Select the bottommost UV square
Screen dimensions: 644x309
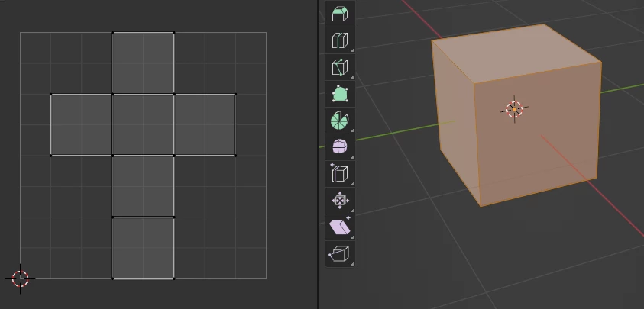(143, 248)
